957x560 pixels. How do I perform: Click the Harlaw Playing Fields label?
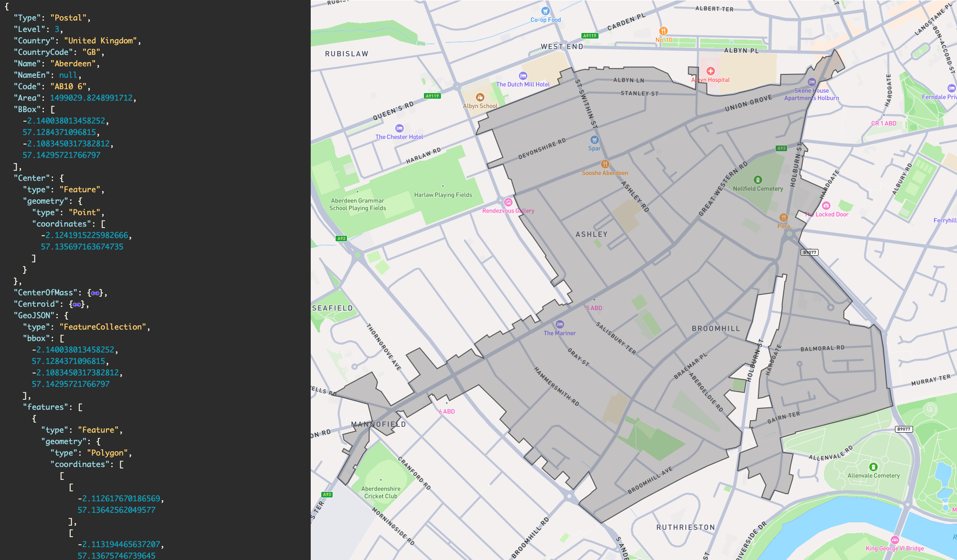tap(443, 195)
